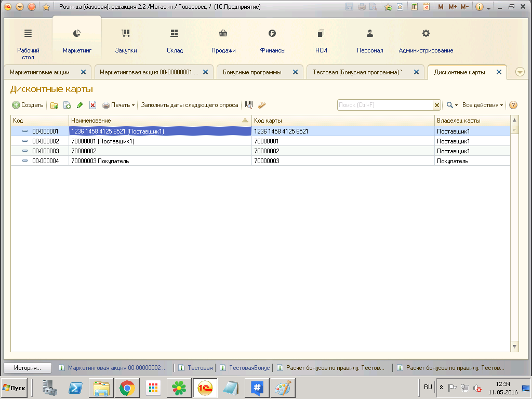
Task: Click the list scrollbar down arrow
Action: point(514,347)
